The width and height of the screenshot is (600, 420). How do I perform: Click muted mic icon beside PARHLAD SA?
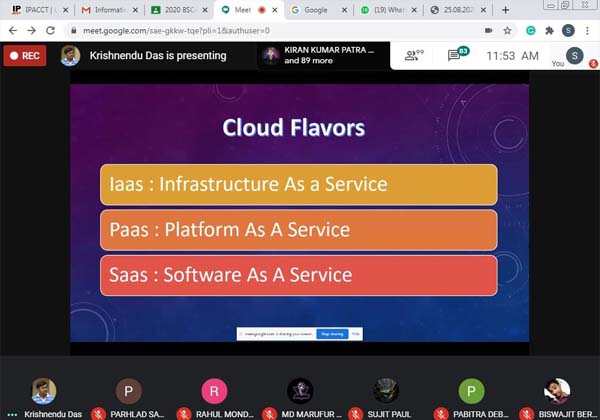tap(98, 414)
